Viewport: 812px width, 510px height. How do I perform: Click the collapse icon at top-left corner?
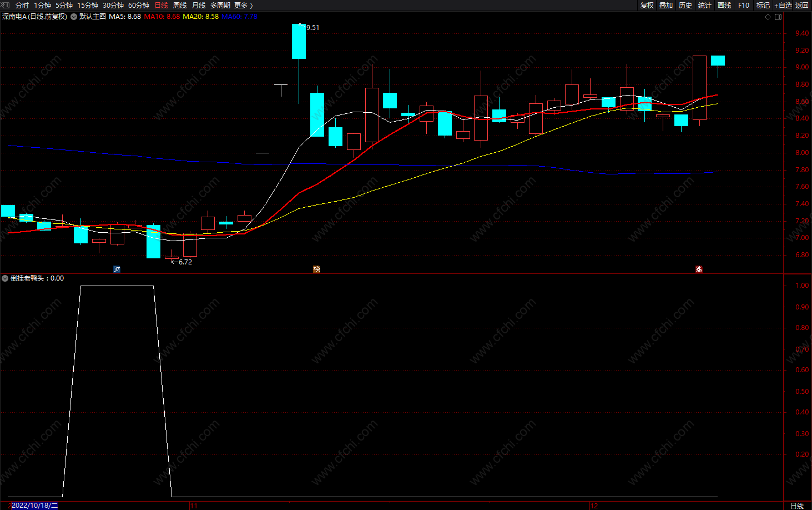5,5
